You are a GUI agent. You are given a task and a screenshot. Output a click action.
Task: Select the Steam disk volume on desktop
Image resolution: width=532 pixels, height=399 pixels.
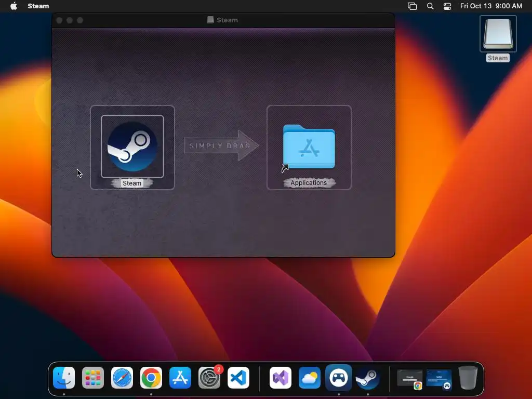point(498,34)
